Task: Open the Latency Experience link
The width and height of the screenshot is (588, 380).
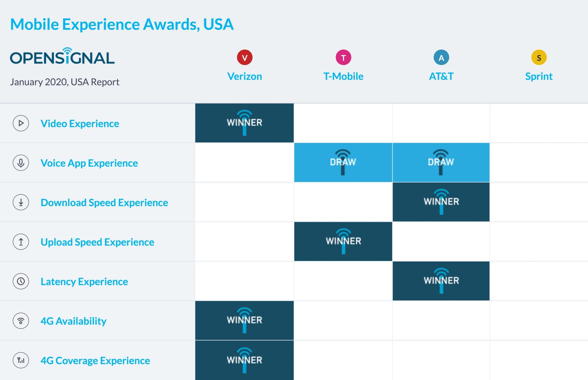Action: [84, 281]
